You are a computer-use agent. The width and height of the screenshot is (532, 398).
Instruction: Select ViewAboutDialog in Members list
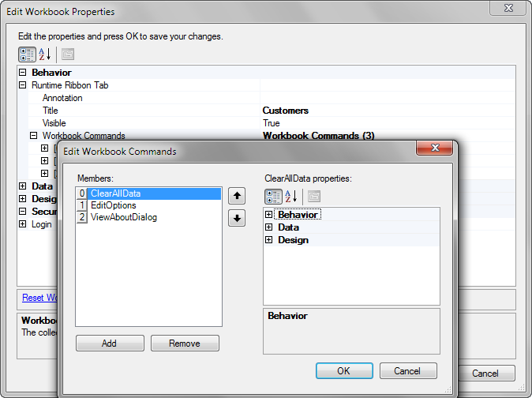tap(149, 217)
